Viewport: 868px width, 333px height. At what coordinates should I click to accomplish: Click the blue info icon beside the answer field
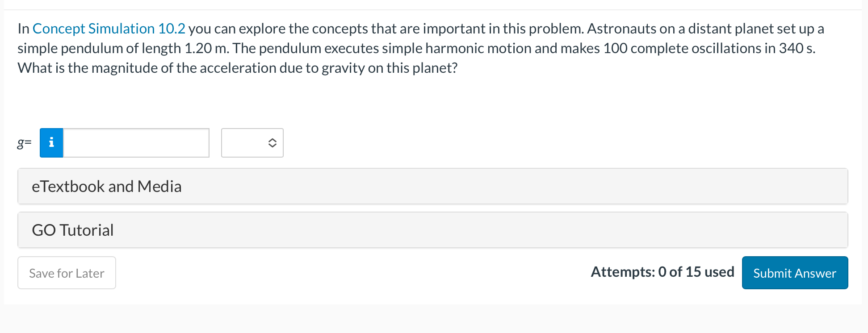51,143
